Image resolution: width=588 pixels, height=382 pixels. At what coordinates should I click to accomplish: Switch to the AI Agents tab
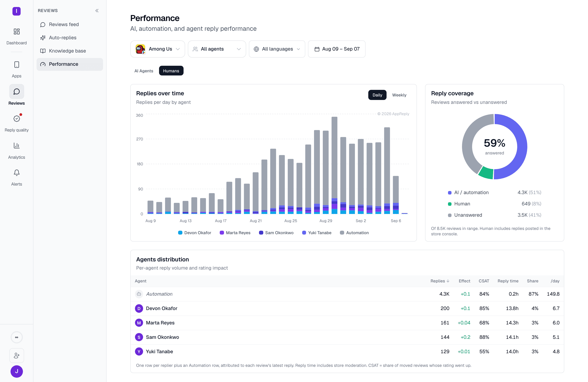coord(143,71)
